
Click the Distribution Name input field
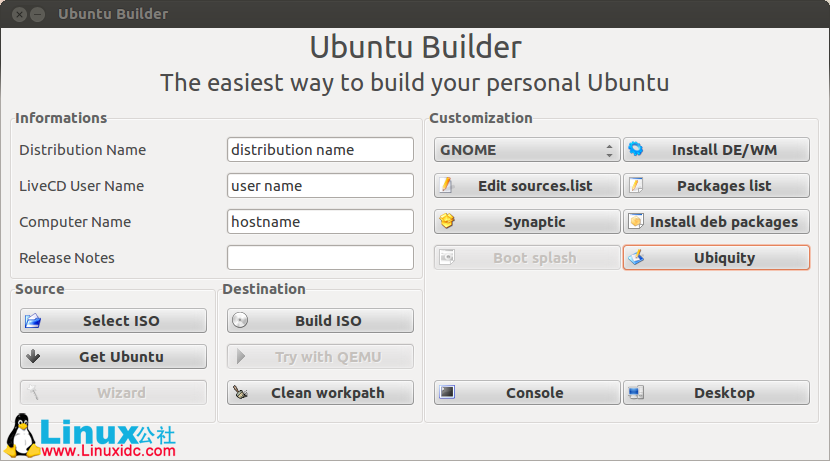click(320, 150)
